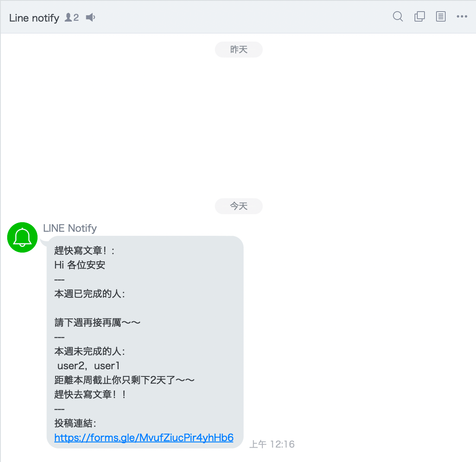Toggle the chat mute speaker icon
476x462 pixels.
tap(91, 17)
